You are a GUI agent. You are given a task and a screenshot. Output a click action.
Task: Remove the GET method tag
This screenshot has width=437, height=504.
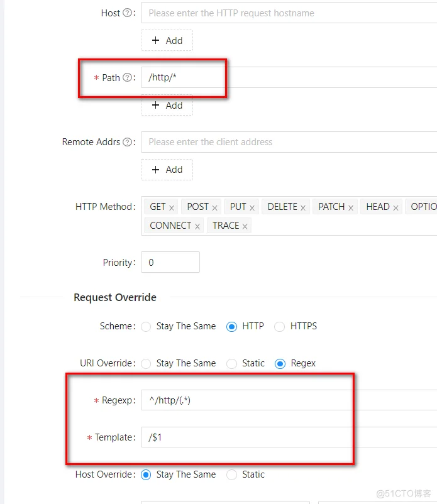(x=172, y=207)
